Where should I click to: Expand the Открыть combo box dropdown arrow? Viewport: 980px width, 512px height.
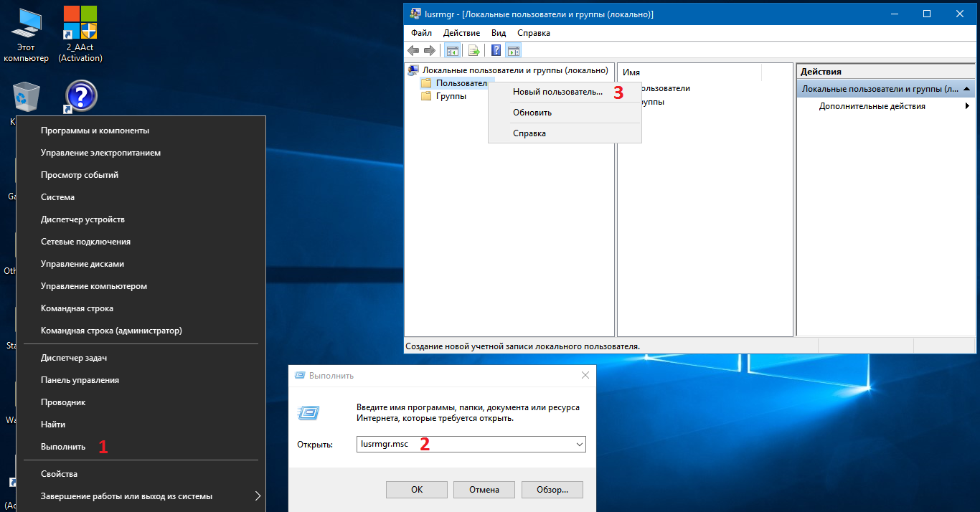point(579,445)
